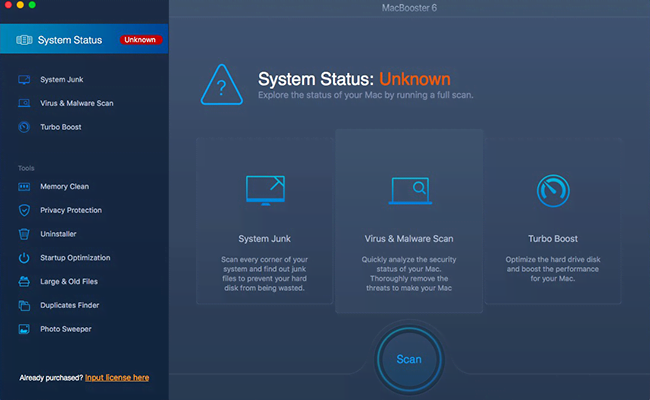Click the red Unknown status badge

[x=140, y=40]
